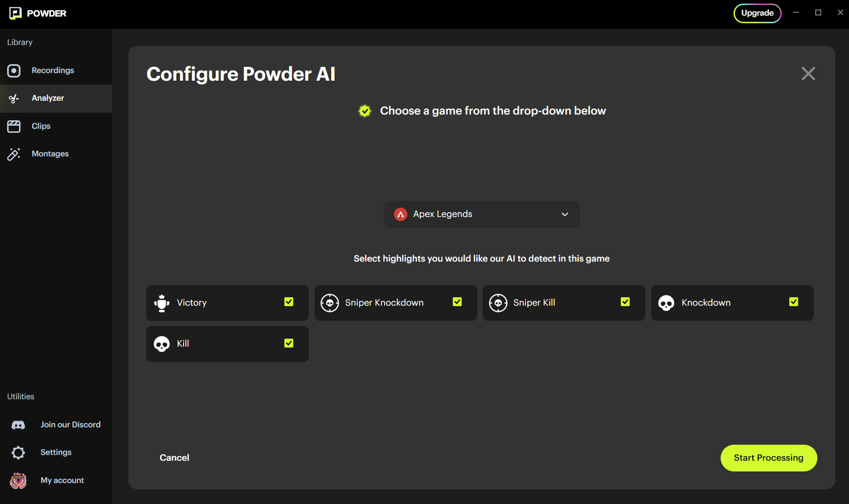This screenshot has width=849, height=504.
Task: Open the Settings gear icon
Action: click(x=18, y=453)
